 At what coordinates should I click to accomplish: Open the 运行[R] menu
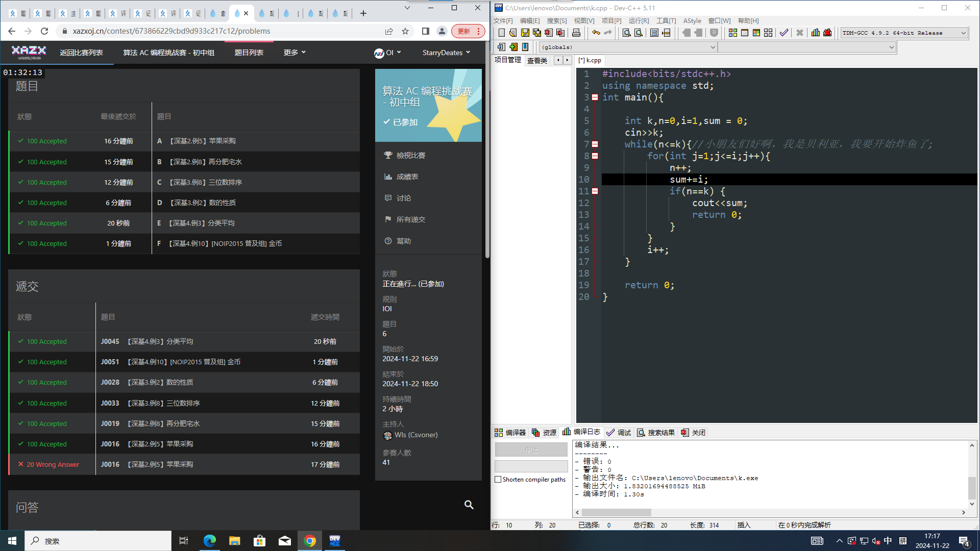tap(638, 20)
